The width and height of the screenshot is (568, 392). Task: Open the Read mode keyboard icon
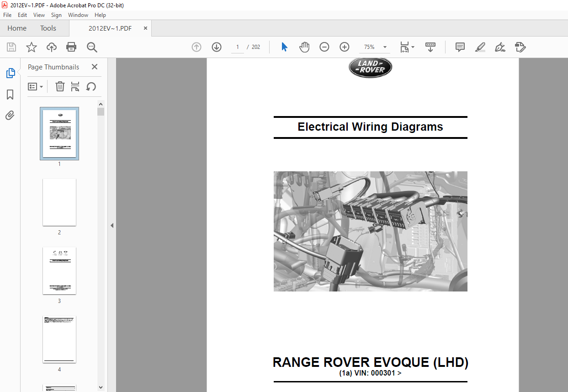pos(430,47)
